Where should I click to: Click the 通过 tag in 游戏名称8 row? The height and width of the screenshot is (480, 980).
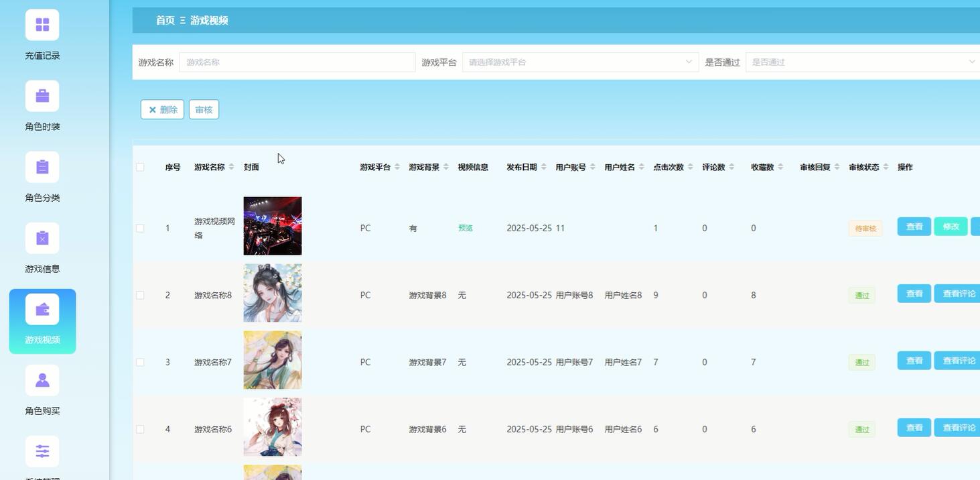861,296
